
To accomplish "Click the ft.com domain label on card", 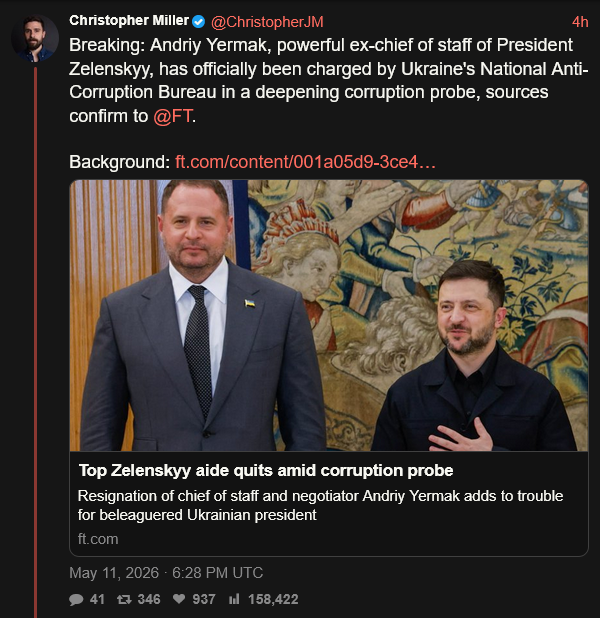I will coord(98,539).
